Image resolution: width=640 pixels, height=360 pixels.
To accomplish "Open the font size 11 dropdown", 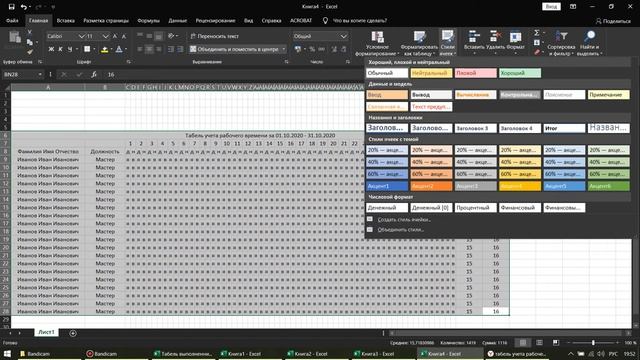I will [105, 36].
